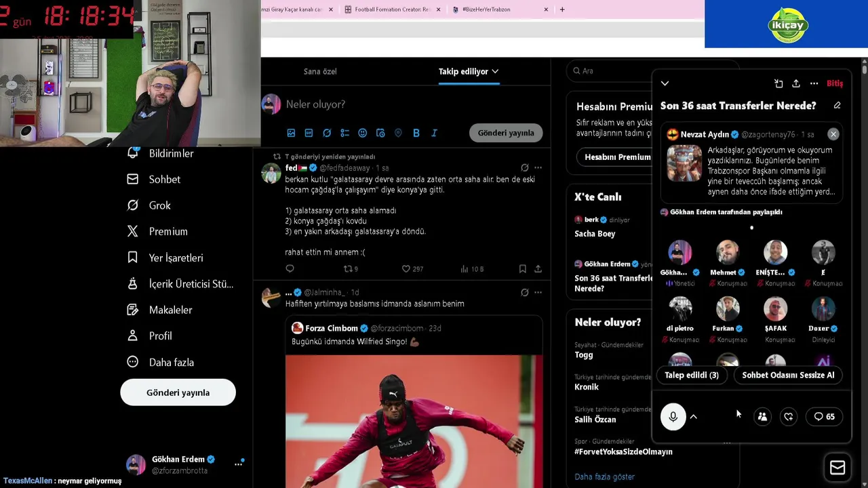Bookmark fedfadeaway's post
Screen dimensions: 868x488
[x=522, y=269]
